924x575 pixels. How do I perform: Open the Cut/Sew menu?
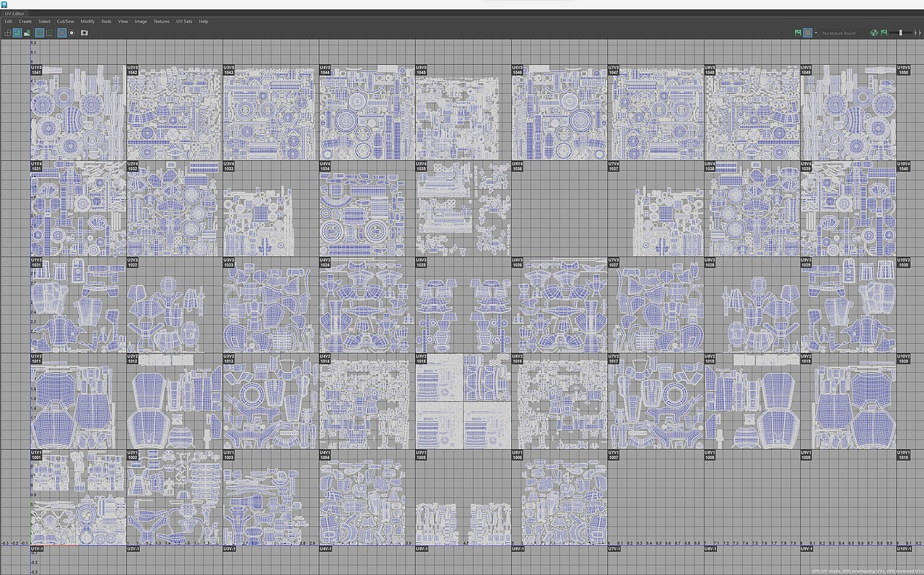coord(66,22)
